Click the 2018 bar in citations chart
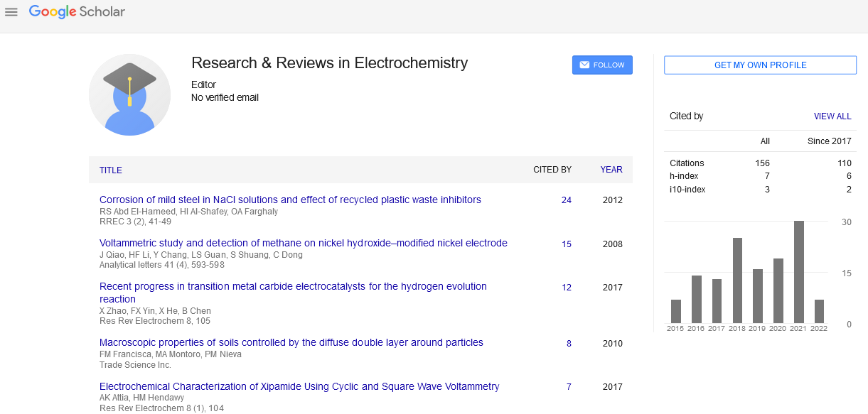Viewport: 868px width, 414px height. 737,280
